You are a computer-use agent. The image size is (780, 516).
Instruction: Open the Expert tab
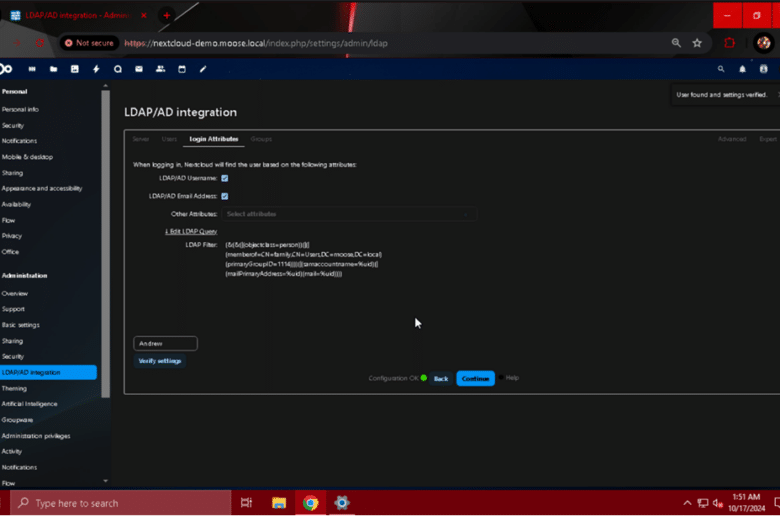tap(768, 139)
